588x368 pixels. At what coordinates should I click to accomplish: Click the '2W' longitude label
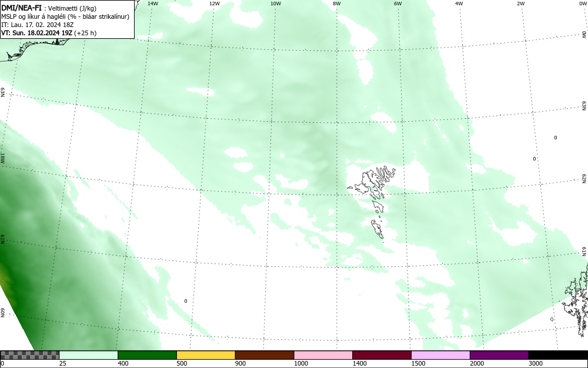pyautogui.click(x=520, y=4)
